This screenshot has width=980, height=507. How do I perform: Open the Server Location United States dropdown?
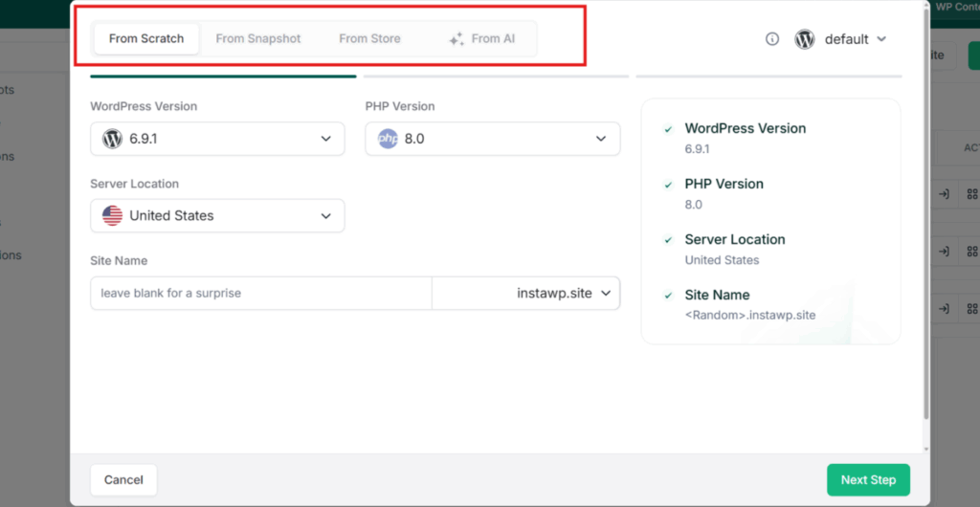coord(217,215)
